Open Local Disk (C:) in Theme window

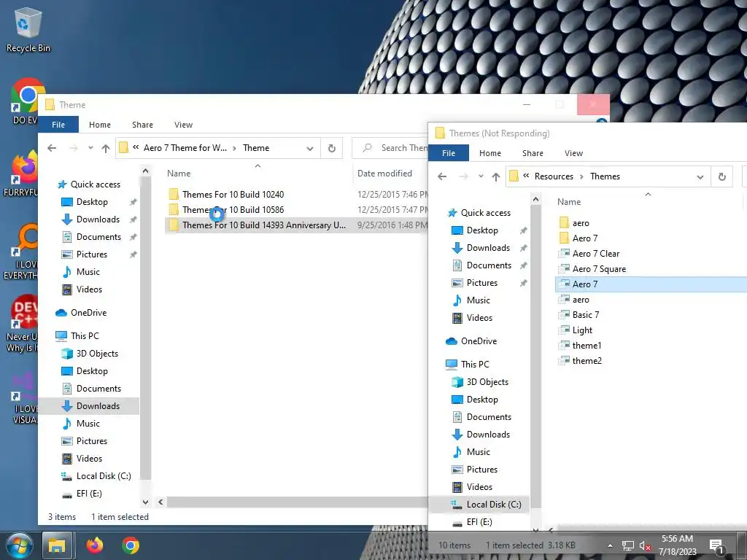point(104,475)
